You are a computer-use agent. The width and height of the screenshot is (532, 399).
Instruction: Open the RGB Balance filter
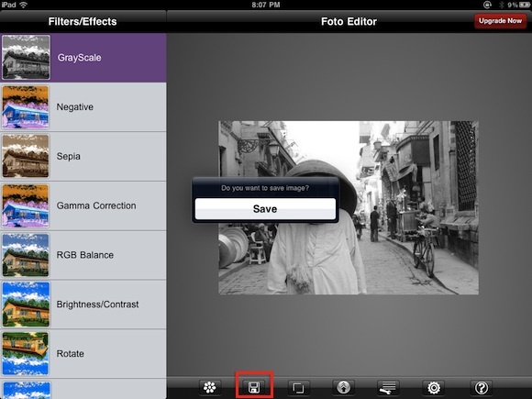click(x=83, y=255)
